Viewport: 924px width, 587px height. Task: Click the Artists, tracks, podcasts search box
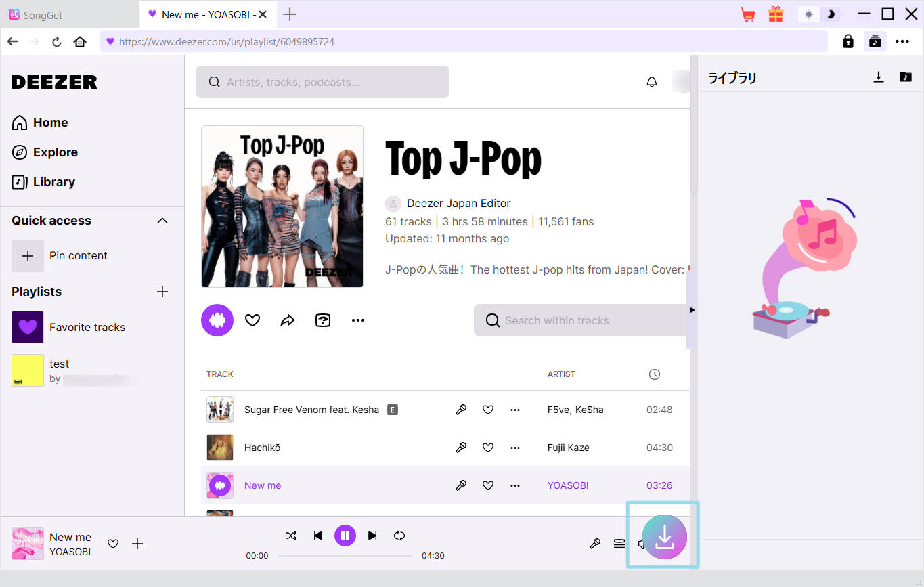point(322,82)
